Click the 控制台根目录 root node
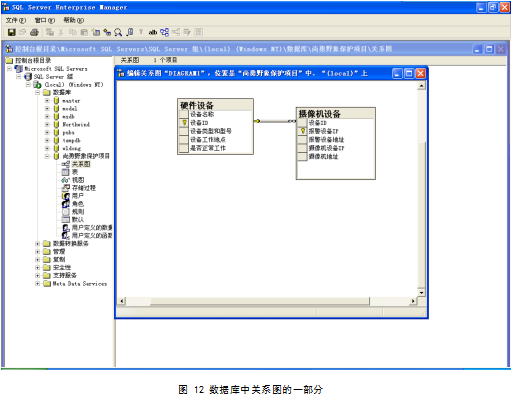Viewport: 512px width, 397px height. point(33,61)
